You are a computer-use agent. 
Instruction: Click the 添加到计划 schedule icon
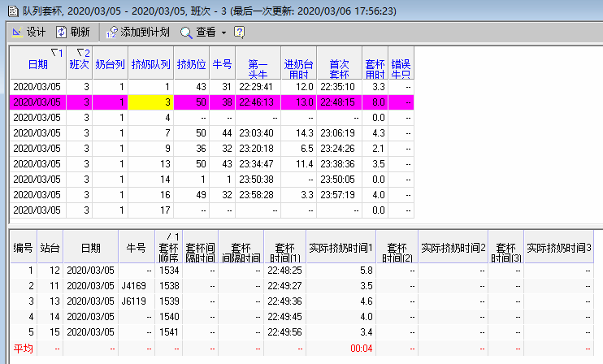click(112, 32)
